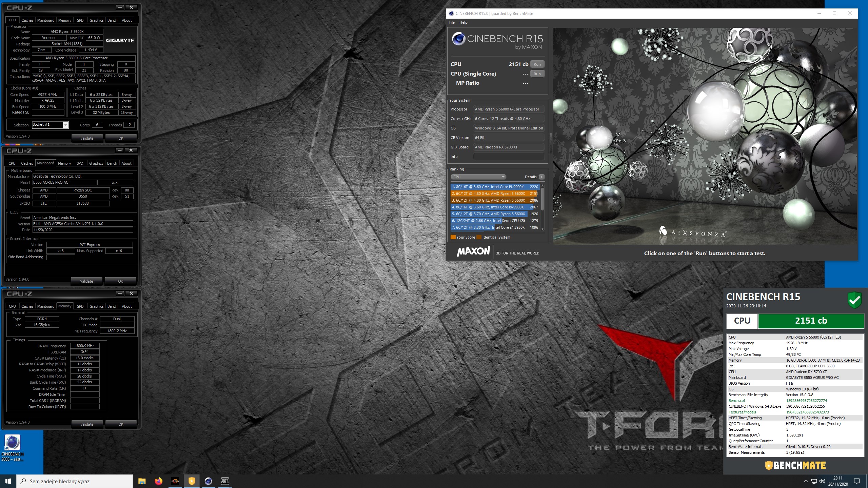The height and width of the screenshot is (488, 868).
Task: Open AMD Ryzen Master taskbar icon
Action: 175,481
